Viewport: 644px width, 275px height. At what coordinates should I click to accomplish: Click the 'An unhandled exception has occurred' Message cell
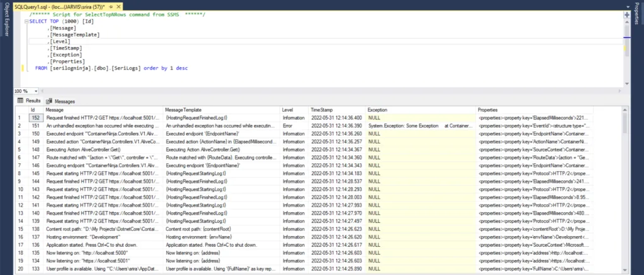coord(104,126)
